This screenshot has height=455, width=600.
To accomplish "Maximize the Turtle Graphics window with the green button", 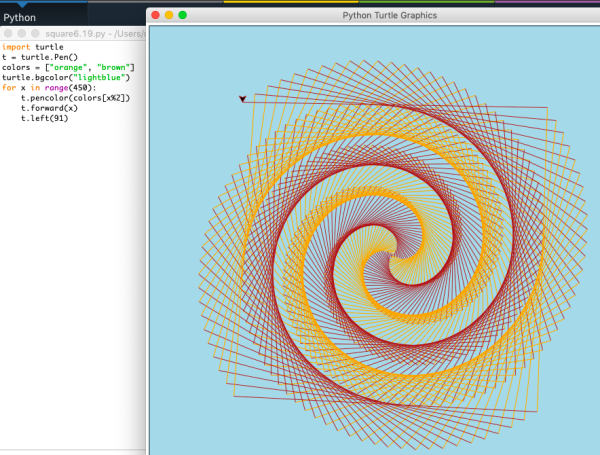I will 183,15.
